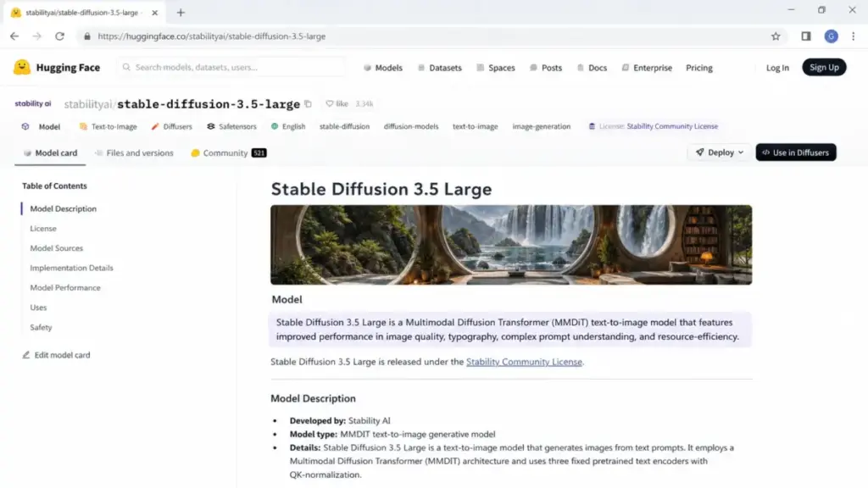Click the Model Description section heading
This screenshot has width=868, height=488.
coord(313,398)
